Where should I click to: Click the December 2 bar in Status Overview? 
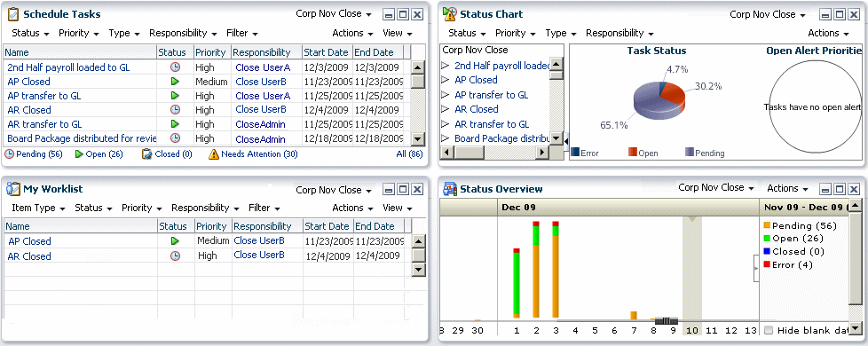tap(536, 270)
